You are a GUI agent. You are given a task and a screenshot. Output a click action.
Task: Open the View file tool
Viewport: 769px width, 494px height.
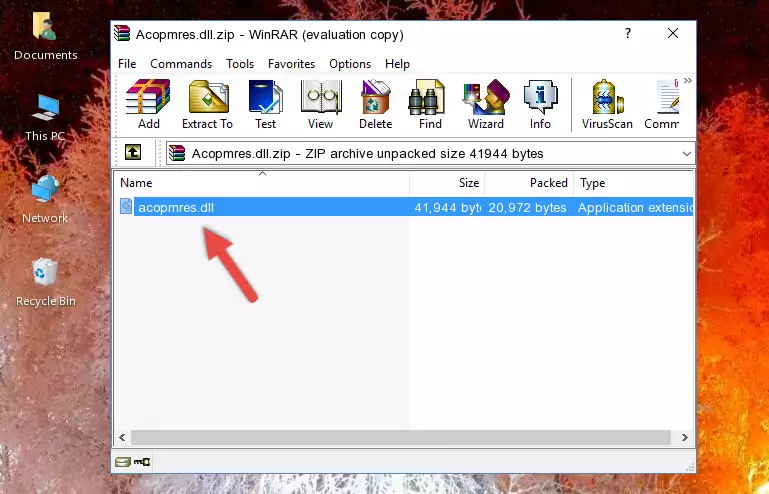click(x=321, y=104)
